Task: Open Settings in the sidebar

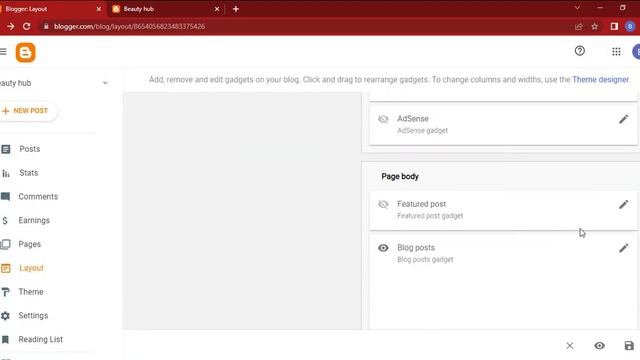Action: pos(33,316)
